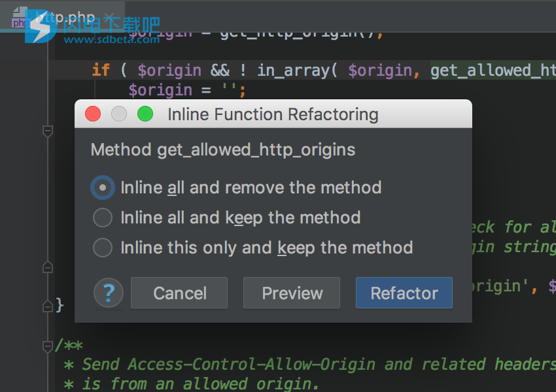
Task: Click the 'Send Access-Control-Allow-Origin' comment line
Action: [310, 365]
